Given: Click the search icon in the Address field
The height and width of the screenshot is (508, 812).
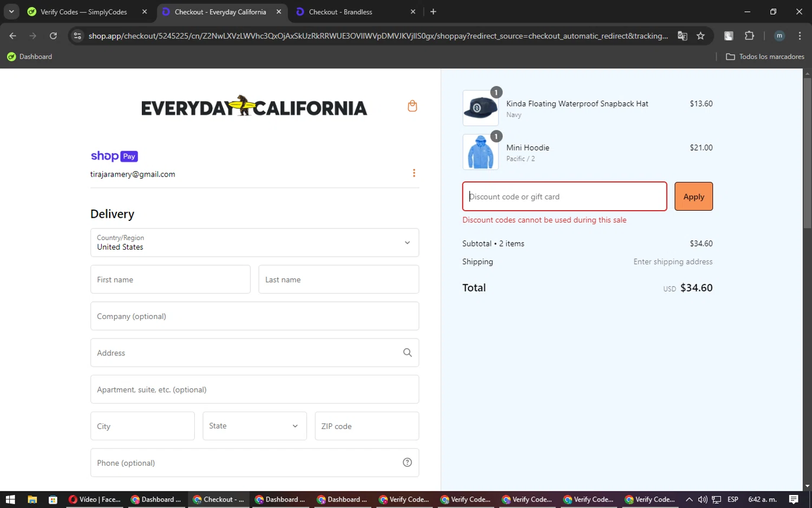Looking at the screenshot, I should (x=408, y=353).
